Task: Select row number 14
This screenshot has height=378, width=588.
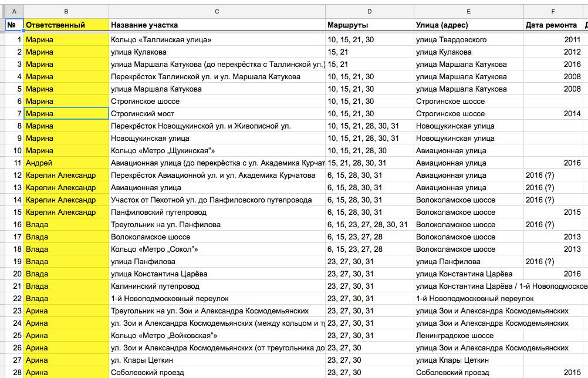Action: click(14, 200)
